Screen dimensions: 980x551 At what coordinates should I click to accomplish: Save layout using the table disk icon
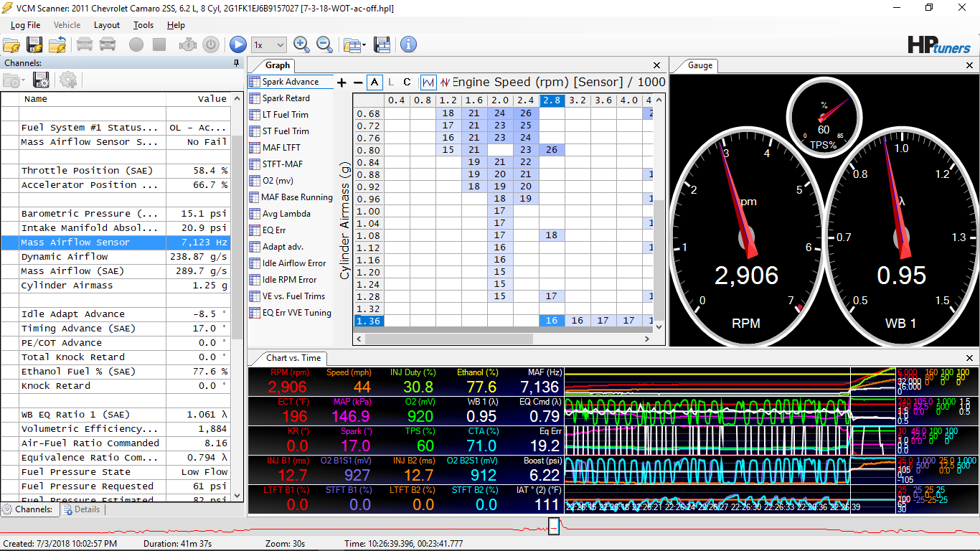pyautogui.click(x=382, y=44)
